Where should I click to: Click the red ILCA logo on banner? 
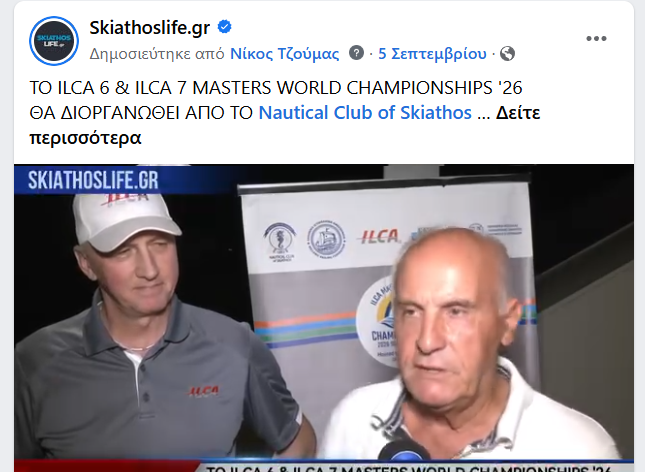(378, 236)
